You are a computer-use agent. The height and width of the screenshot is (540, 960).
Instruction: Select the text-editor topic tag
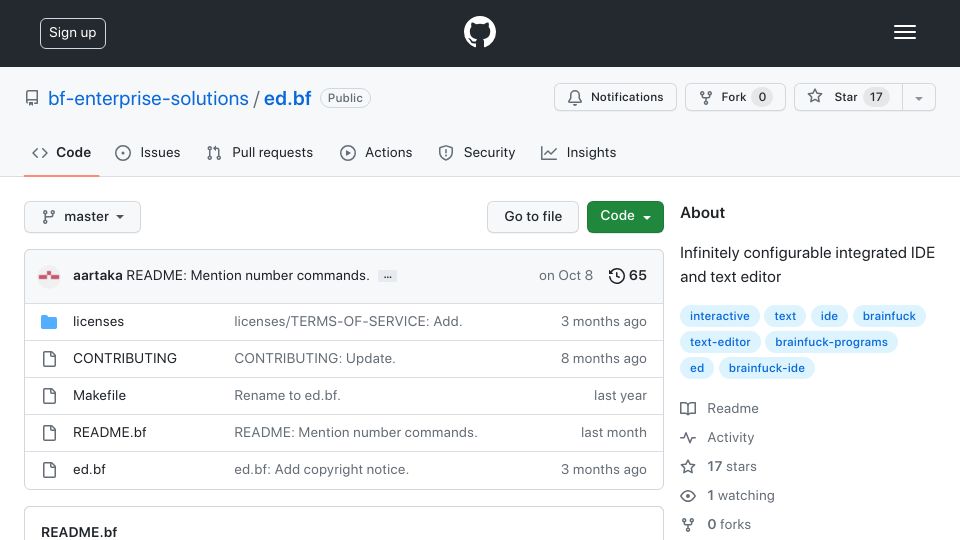point(720,342)
